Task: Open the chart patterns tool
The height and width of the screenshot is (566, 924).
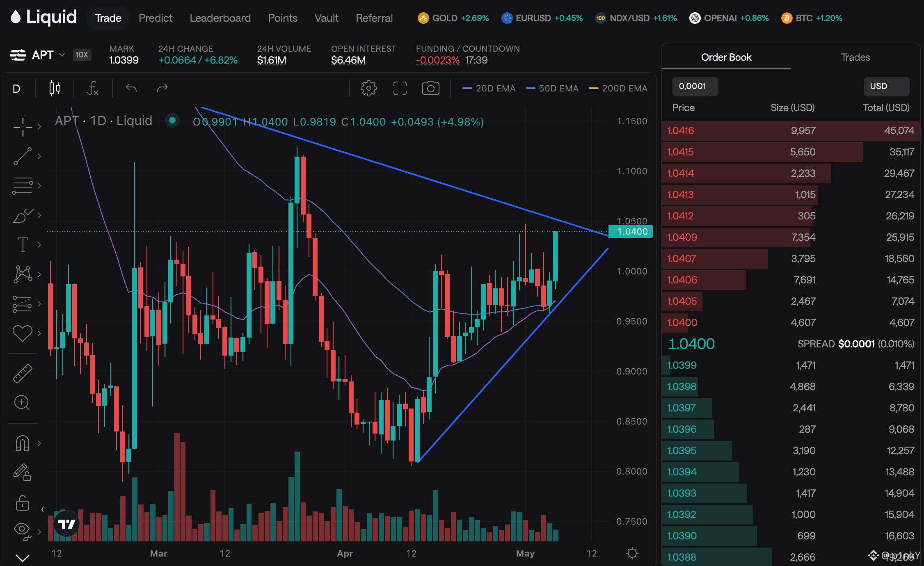Action: [x=23, y=274]
